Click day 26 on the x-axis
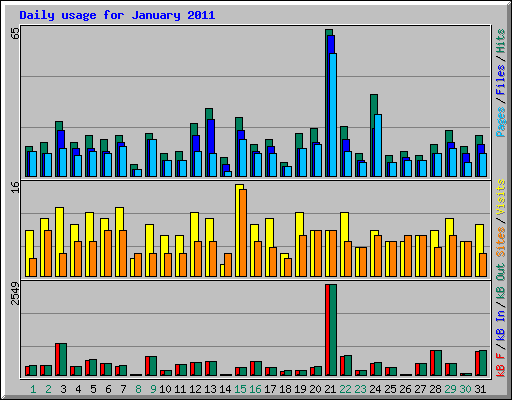 click(x=405, y=389)
